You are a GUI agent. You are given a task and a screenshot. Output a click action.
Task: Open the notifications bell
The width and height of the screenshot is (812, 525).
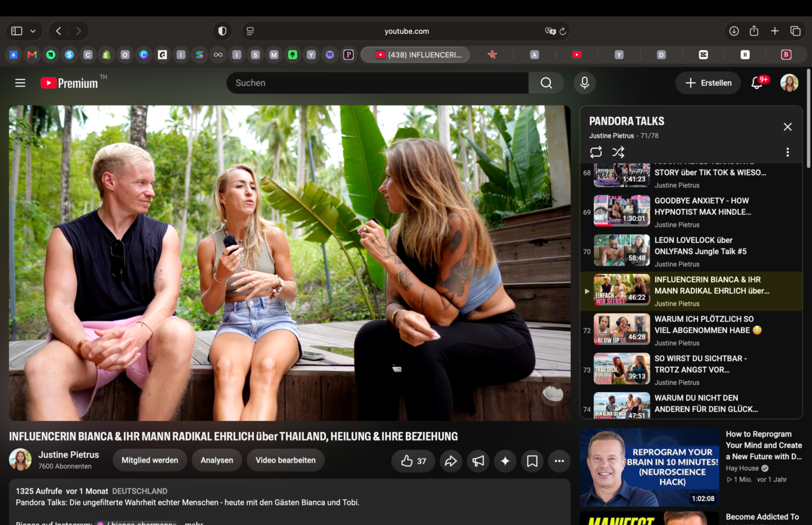(x=757, y=83)
